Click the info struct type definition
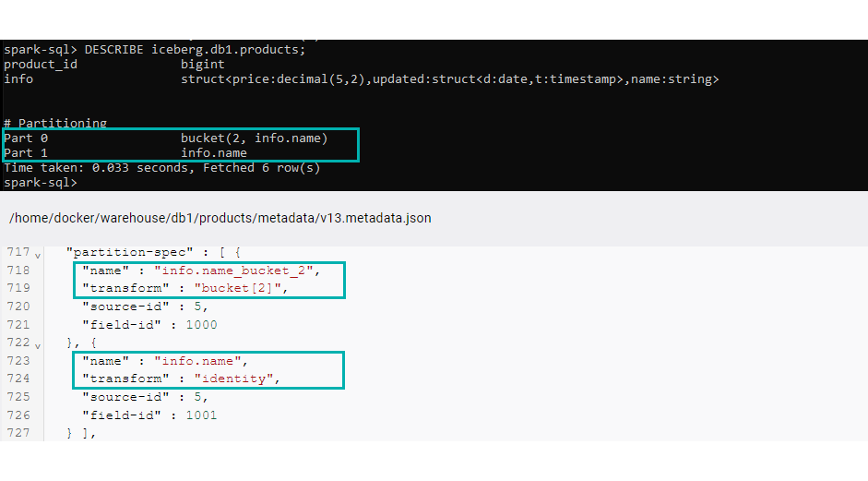 tap(449, 79)
